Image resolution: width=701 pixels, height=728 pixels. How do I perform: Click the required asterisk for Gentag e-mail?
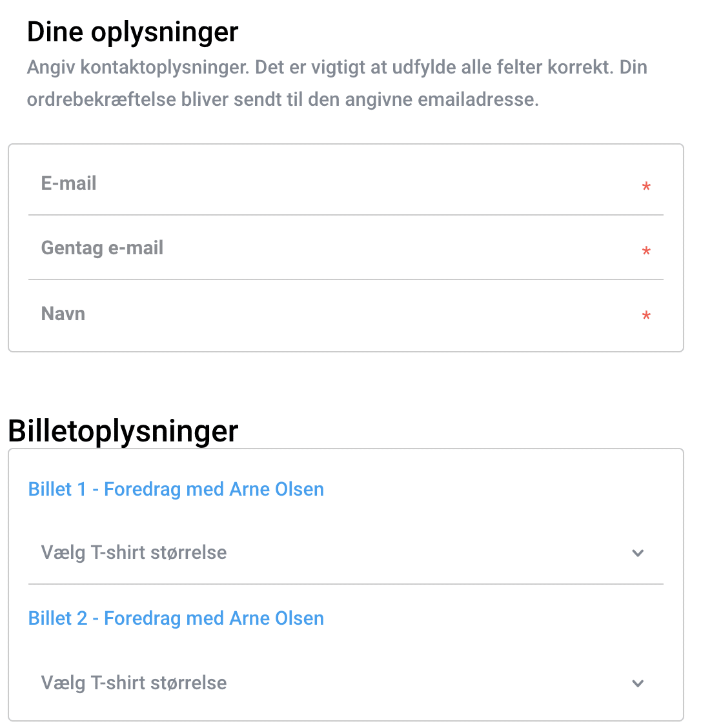645,251
